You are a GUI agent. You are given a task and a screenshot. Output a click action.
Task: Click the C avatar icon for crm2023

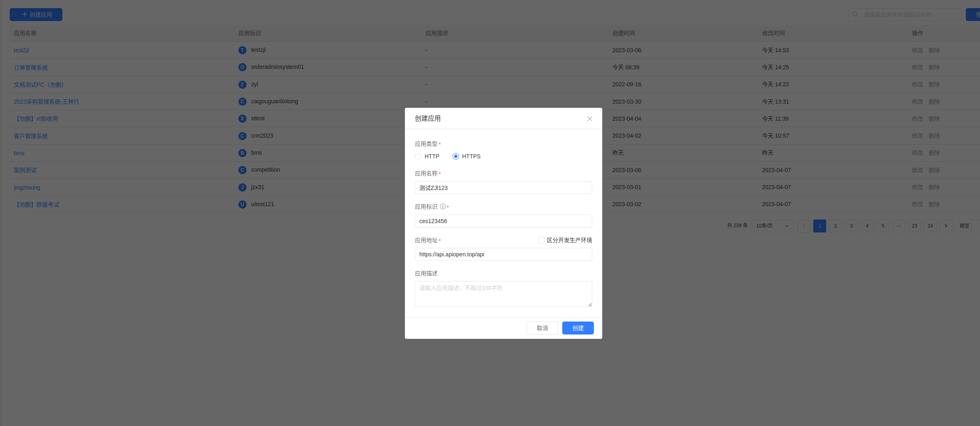pyautogui.click(x=242, y=136)
